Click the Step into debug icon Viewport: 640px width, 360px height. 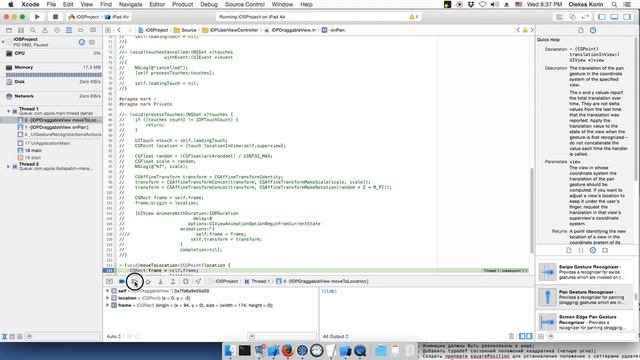click(x=160, y=282)
